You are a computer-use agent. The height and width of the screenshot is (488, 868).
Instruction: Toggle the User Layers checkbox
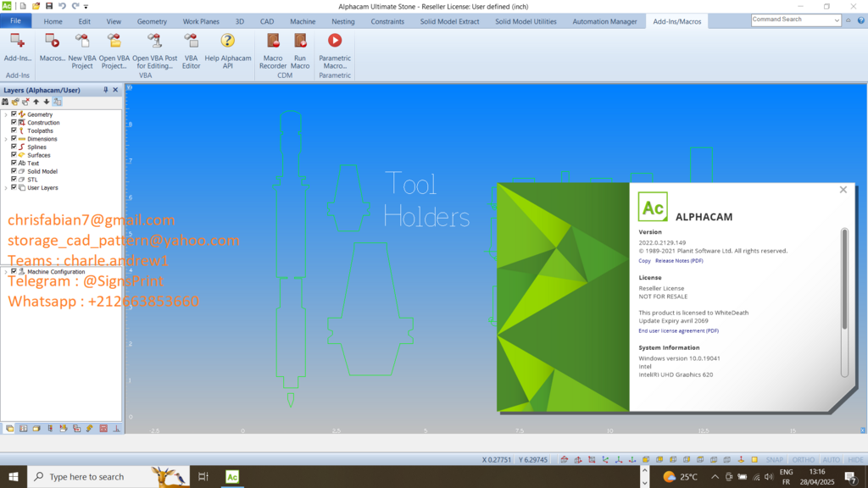tap(14, 187)
